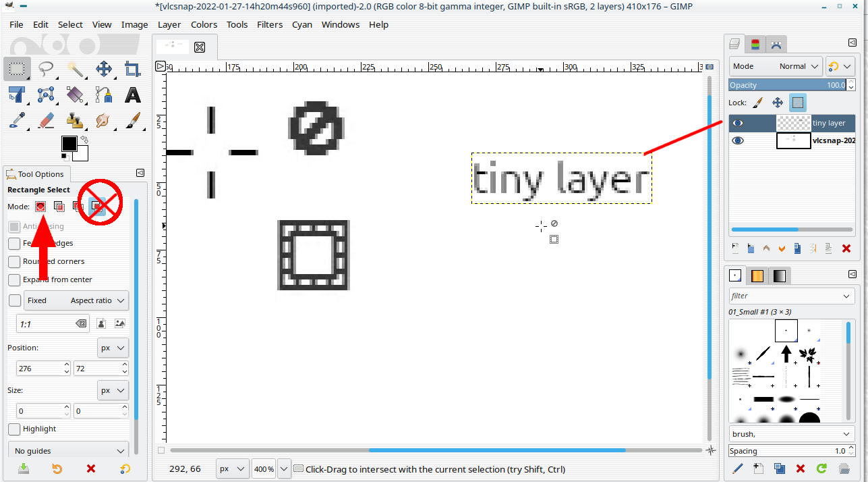Select the vlcsnap layer thumbnail
This screenshot has width=868, height=482.
(793, 140)
